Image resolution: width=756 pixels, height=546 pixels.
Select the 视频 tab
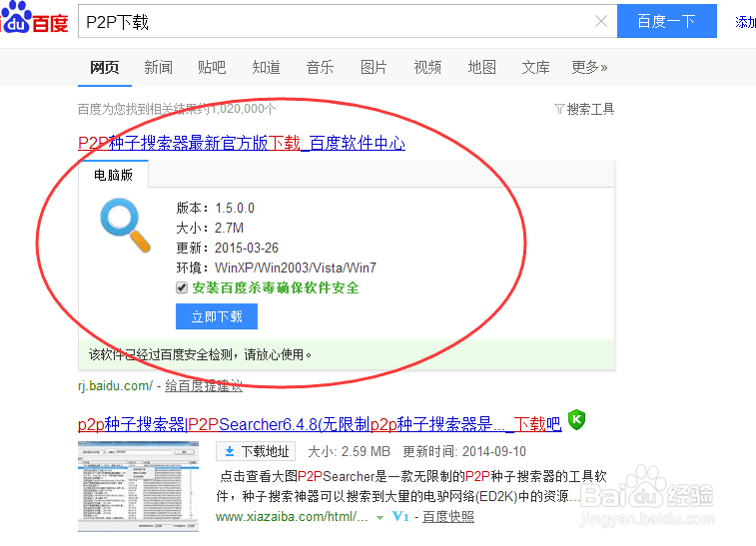[427, 67]
